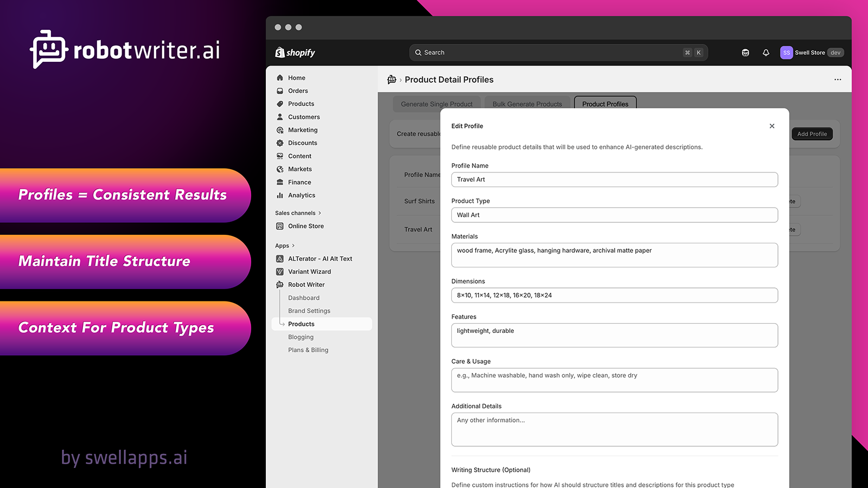Expand the Apps section chevron
The image size is (868, 488).
[x=292, y=245]
